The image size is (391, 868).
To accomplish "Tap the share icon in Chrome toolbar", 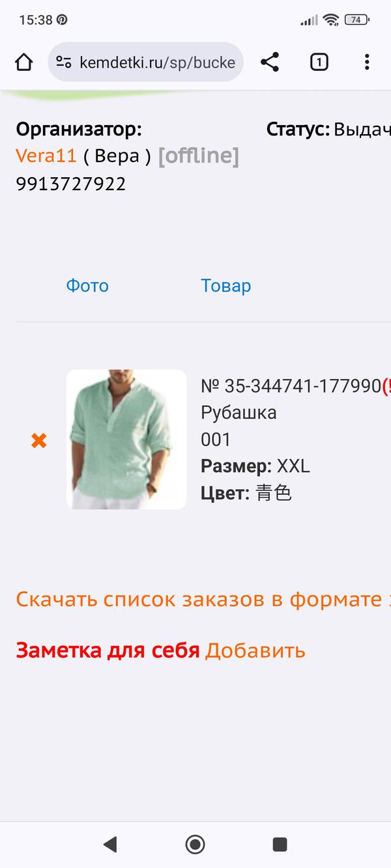I will click(270, 62).
